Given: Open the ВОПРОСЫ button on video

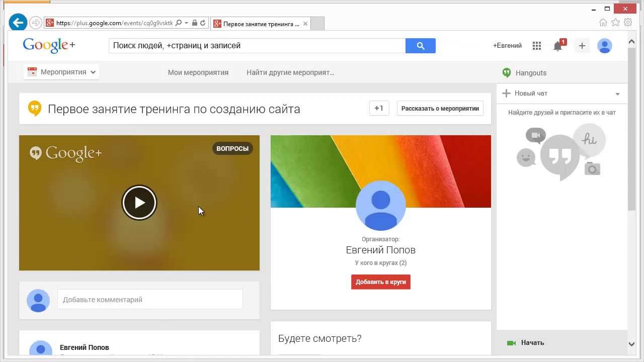Looking at the screenshot, I should pyautogui.click(x=232, y=148).
